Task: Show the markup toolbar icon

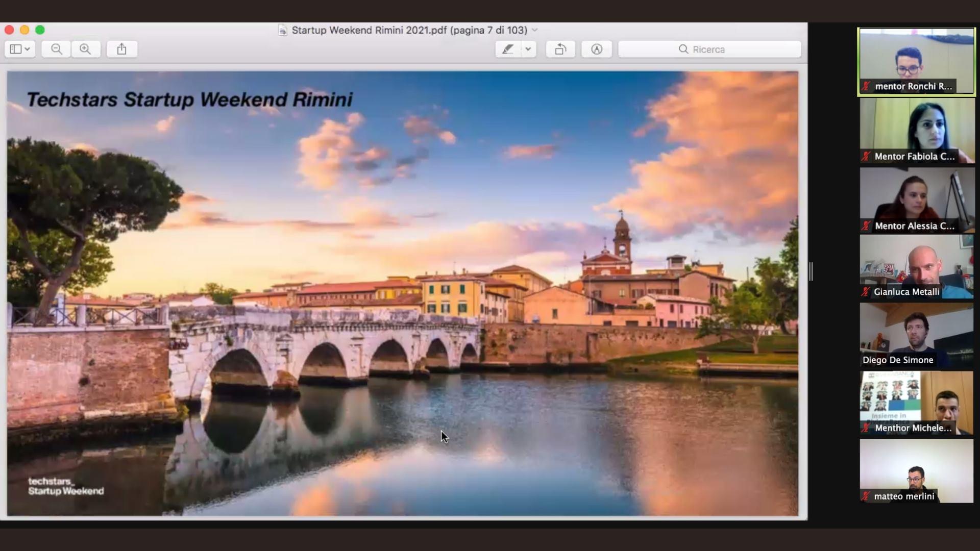Action: coord(597,49)
